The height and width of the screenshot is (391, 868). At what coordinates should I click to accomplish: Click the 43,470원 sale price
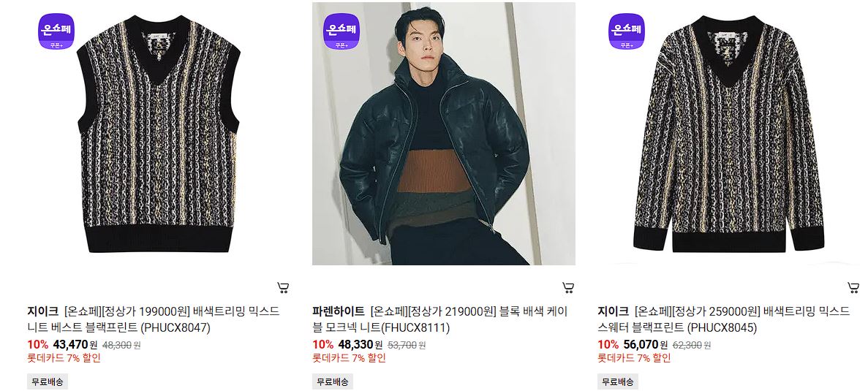(x=75, y=344)
